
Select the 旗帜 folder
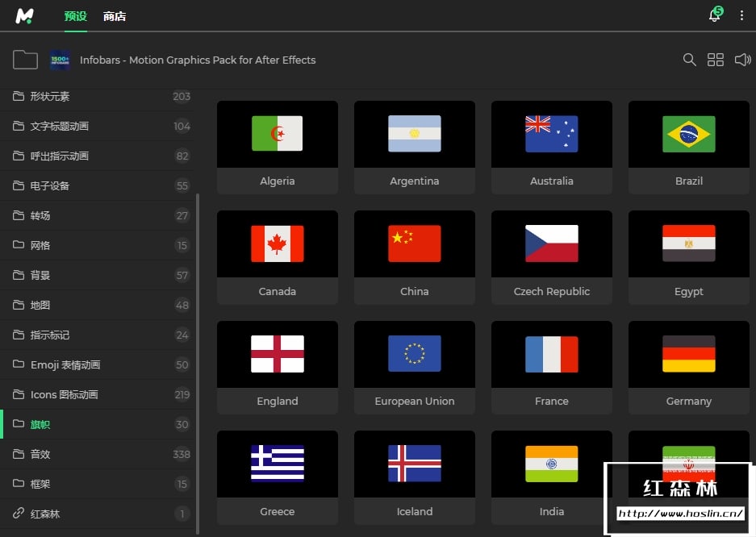98,424
